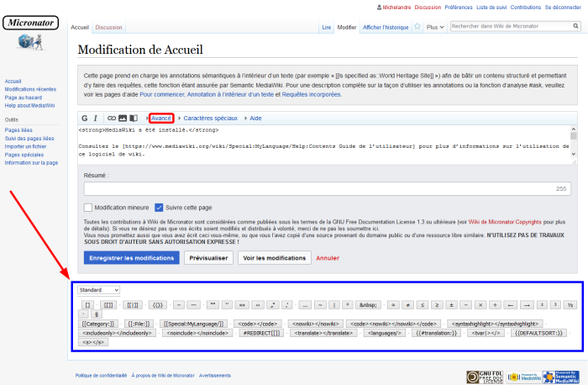
Task: Insert <languages/> tag
Action: [385, 333]
